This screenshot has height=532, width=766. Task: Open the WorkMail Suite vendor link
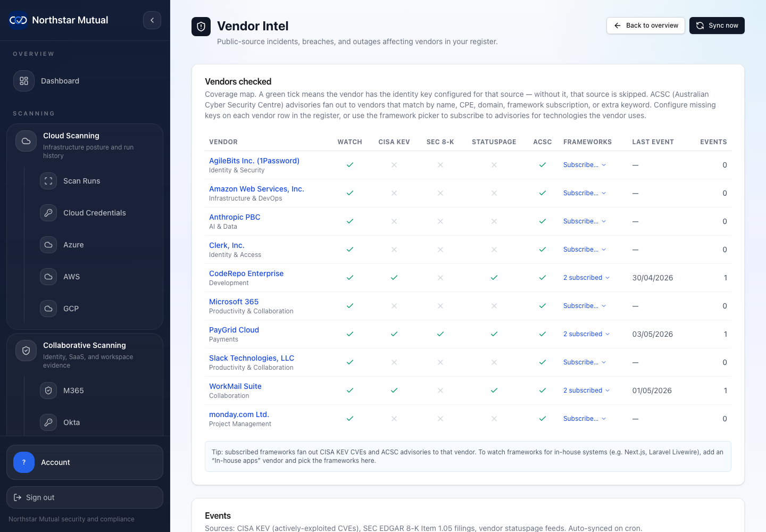(x=235, y=386)
